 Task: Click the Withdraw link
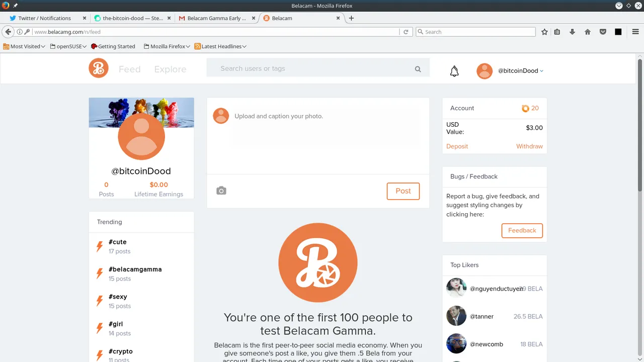coord(529,146)
